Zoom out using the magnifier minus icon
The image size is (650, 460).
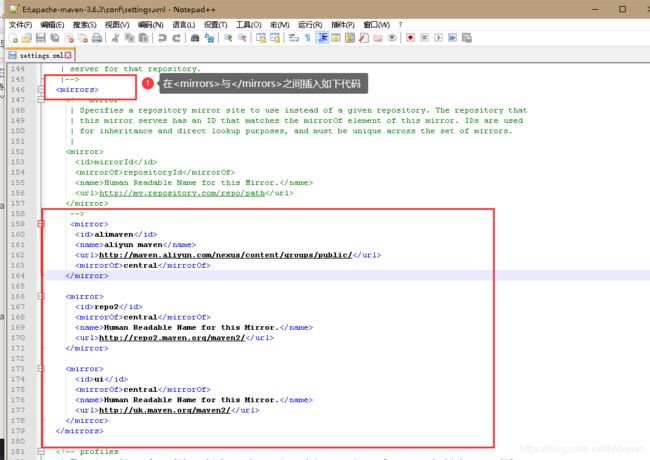[242, 38]
